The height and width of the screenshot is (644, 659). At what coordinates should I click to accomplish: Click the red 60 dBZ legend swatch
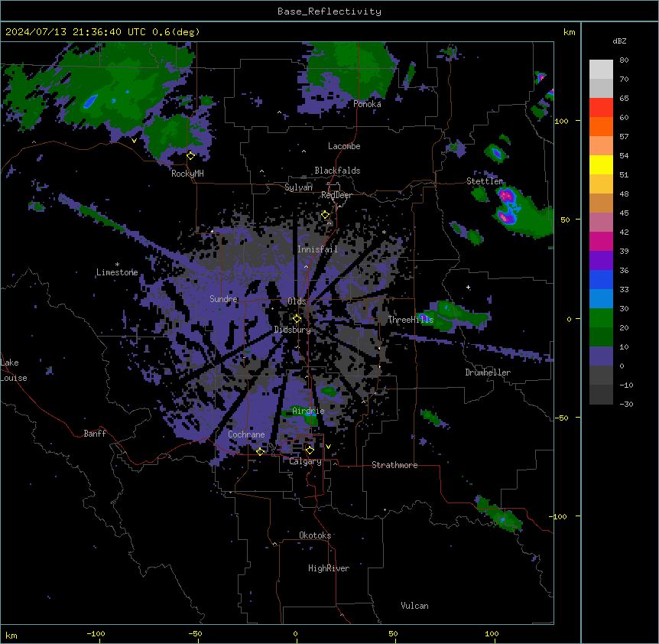click(x=601, y=107)
